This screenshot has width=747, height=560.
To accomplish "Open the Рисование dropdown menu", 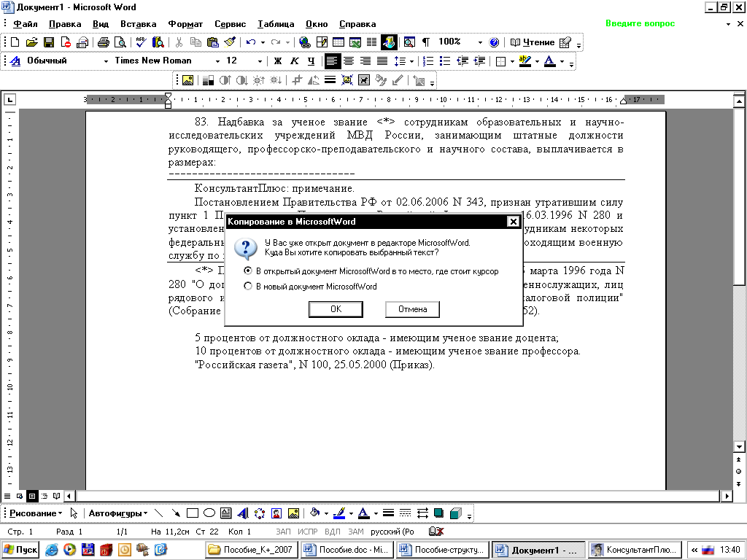I will [x=36, y=513].
